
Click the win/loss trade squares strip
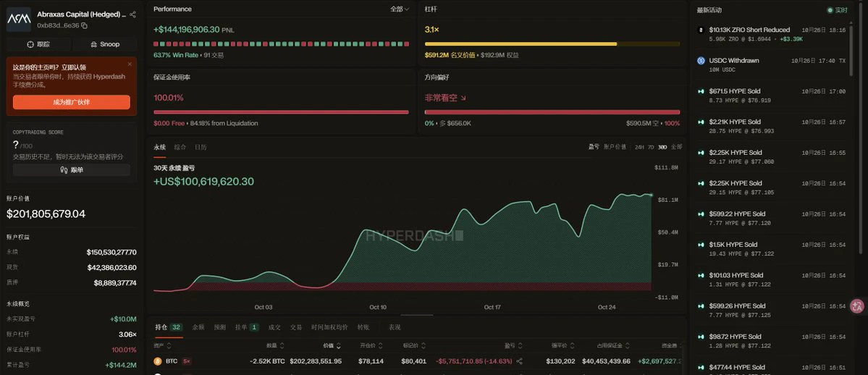281,43
